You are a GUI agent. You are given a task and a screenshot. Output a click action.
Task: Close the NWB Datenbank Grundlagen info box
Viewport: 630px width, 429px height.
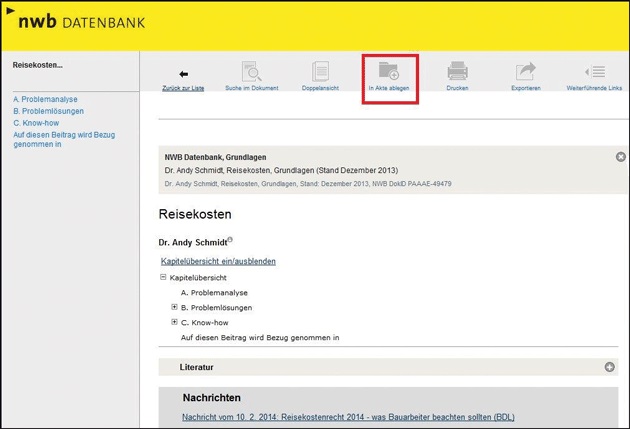[620, 157]
